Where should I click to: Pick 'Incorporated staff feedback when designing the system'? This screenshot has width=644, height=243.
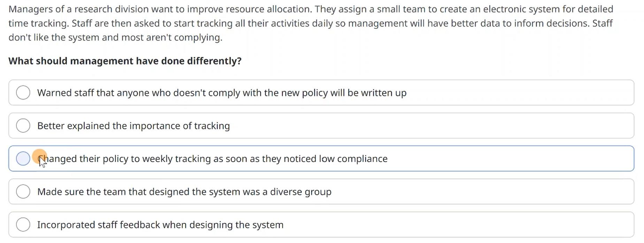23,224
